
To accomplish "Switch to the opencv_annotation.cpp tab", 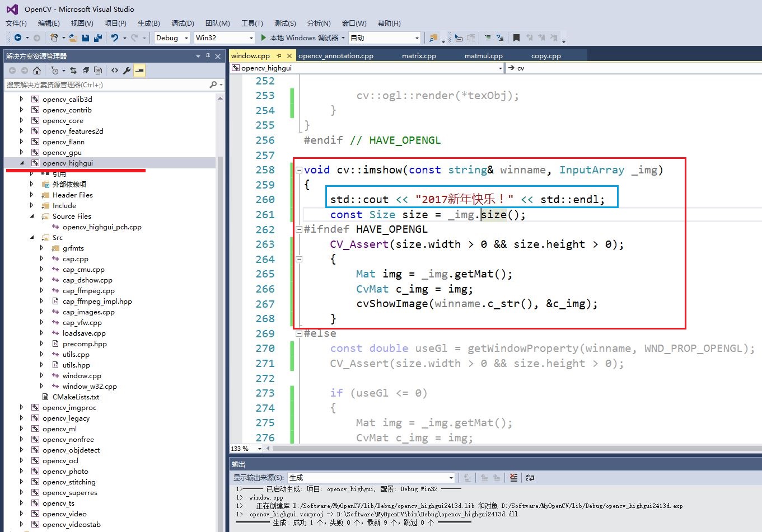I will 336,56.
